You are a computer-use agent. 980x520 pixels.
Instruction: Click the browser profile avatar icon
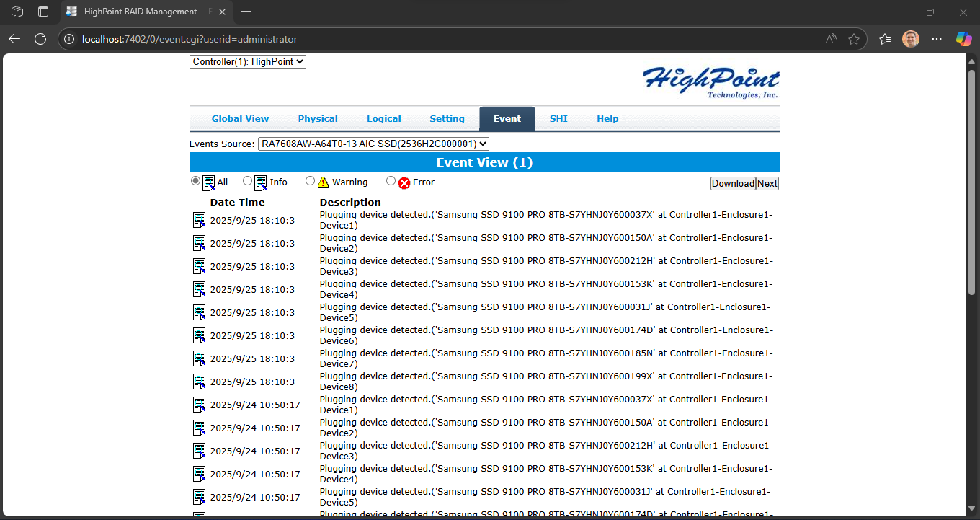click(x=910, y=39)
